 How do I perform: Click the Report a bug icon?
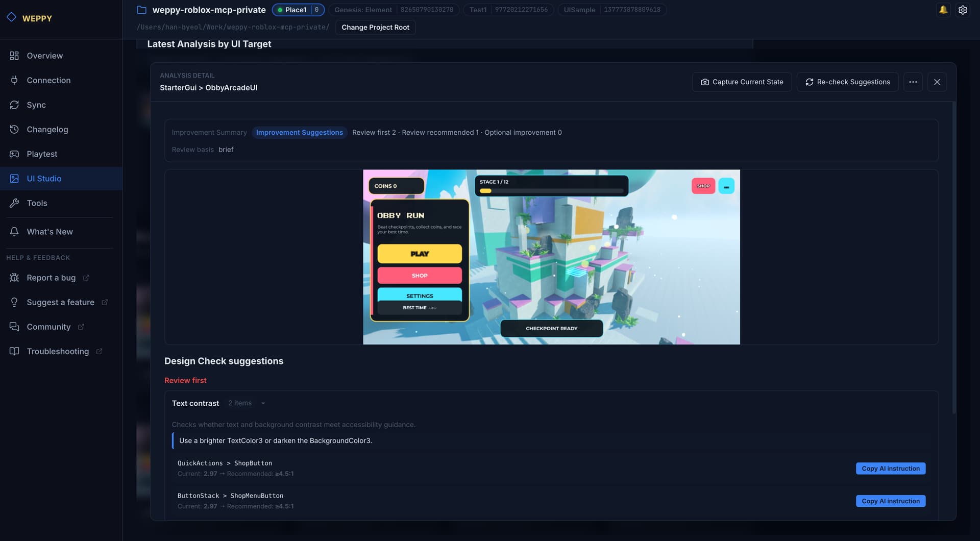[x=14, y=277]
